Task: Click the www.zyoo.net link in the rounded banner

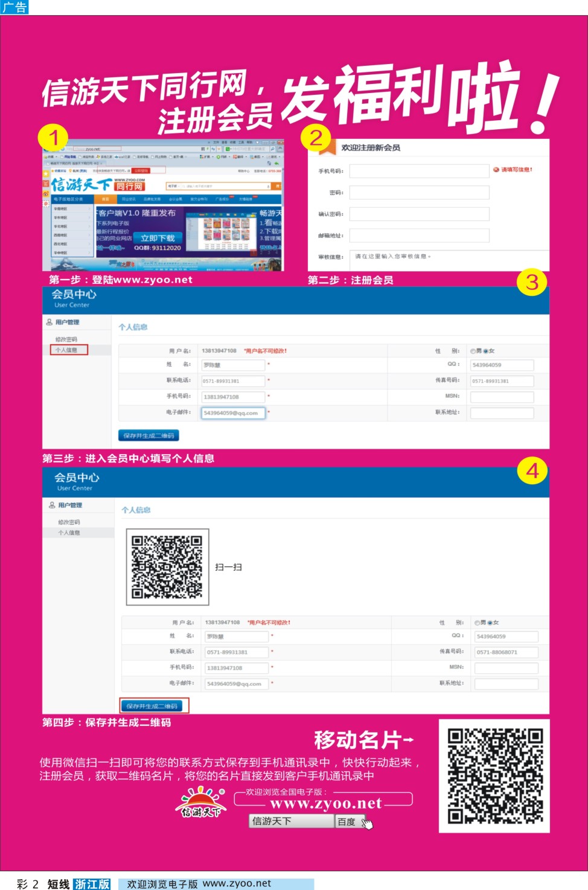Action: click(326, 804)
